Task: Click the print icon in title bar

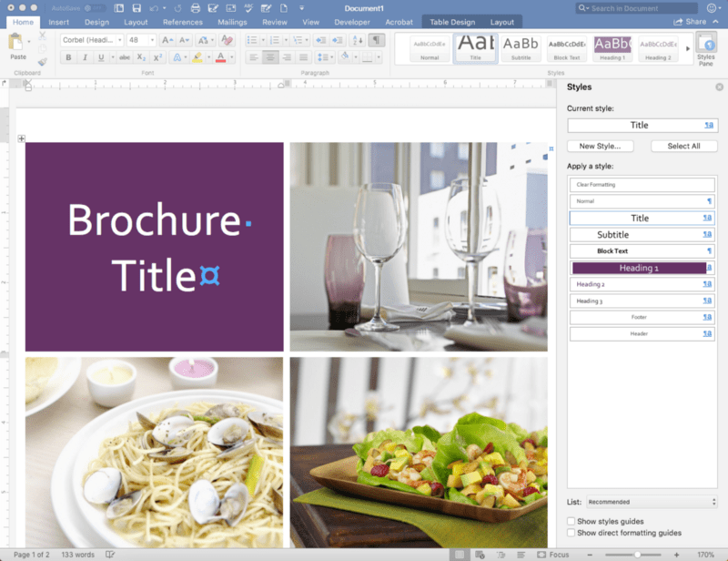Action: (x=195, y=8)
